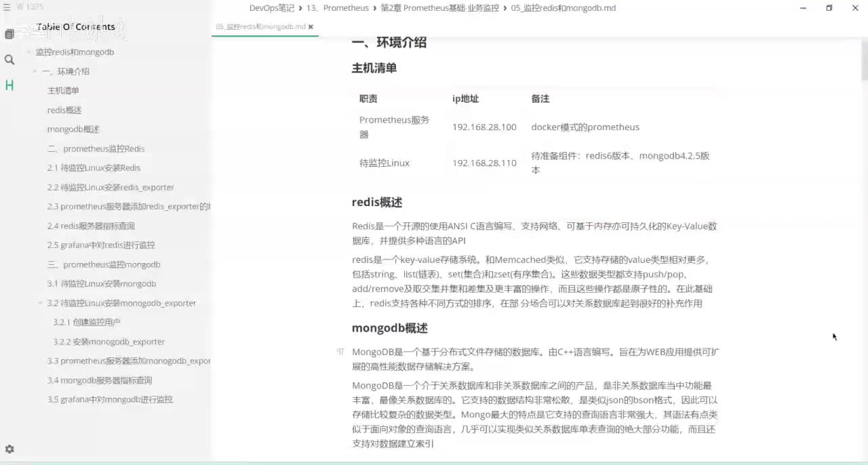Go to 主机清单 in the outline
The width and height of the screenshot is (868, 465).
click(63, 91)
